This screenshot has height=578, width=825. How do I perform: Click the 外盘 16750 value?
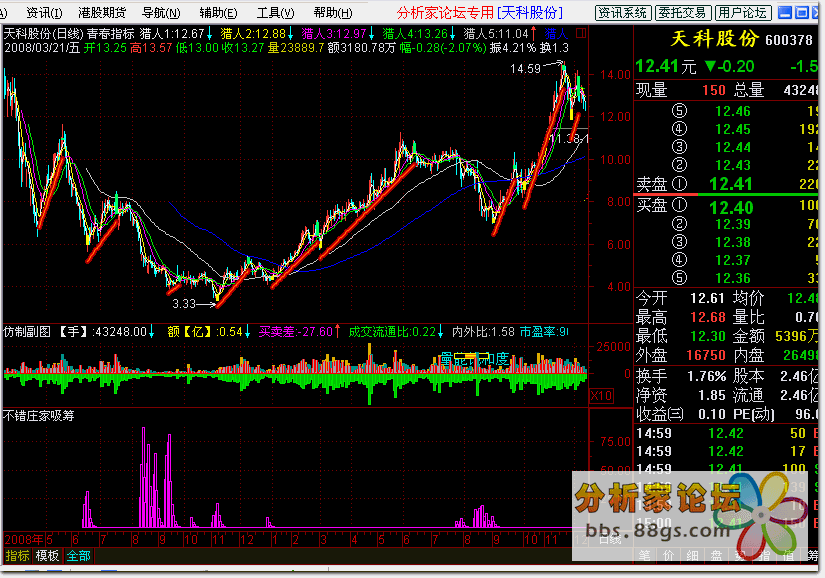[x=706, y=356]
